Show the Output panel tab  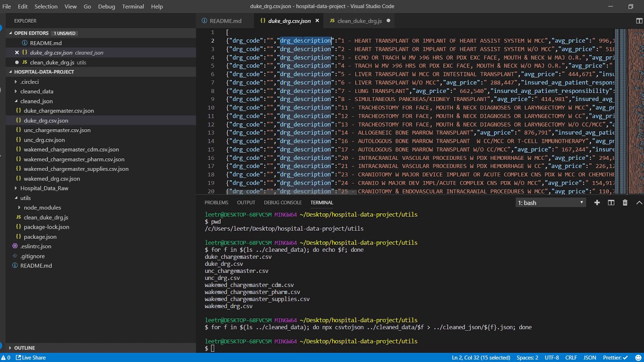(x=246, y=203)
